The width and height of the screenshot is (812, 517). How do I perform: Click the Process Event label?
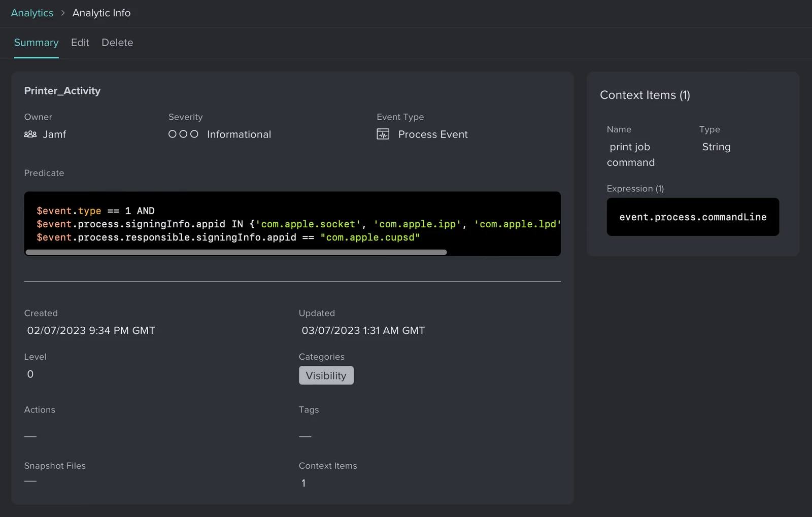(x=433, y=134)
